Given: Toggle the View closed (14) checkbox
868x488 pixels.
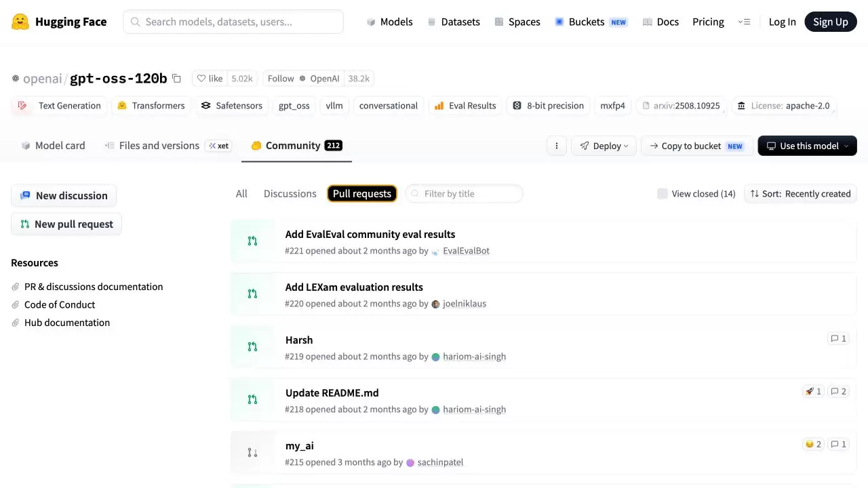Looking at the screenshot, I should pyautogui.click(x=663, y=194).
